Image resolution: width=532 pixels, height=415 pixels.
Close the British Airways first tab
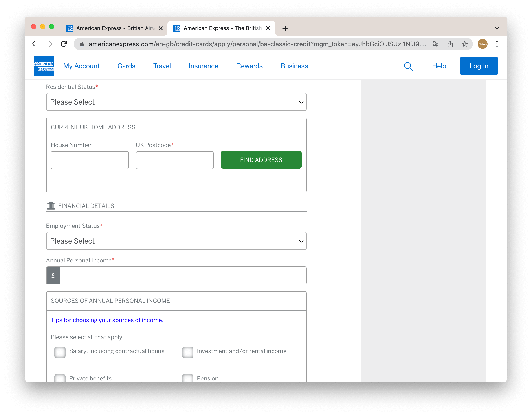tap(161, 28)
